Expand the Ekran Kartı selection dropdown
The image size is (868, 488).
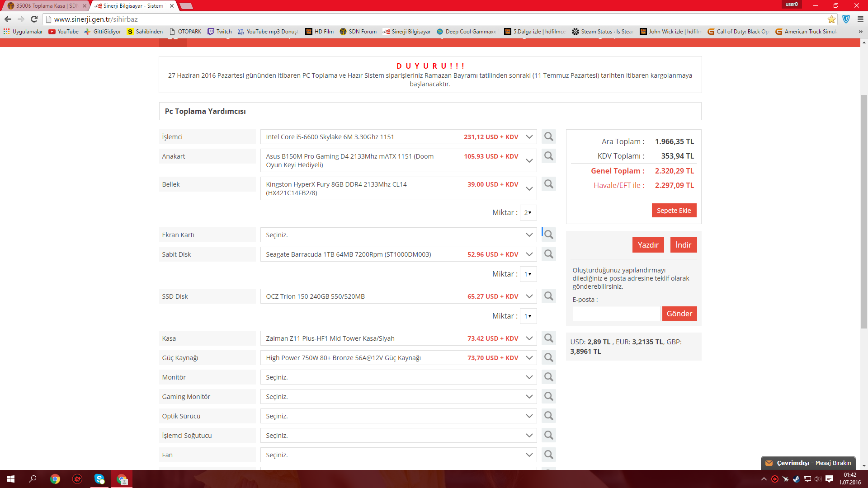(398, 235)
